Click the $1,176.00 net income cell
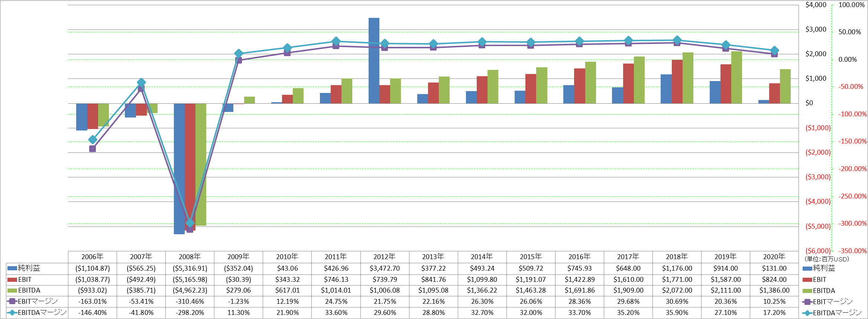 677,268
